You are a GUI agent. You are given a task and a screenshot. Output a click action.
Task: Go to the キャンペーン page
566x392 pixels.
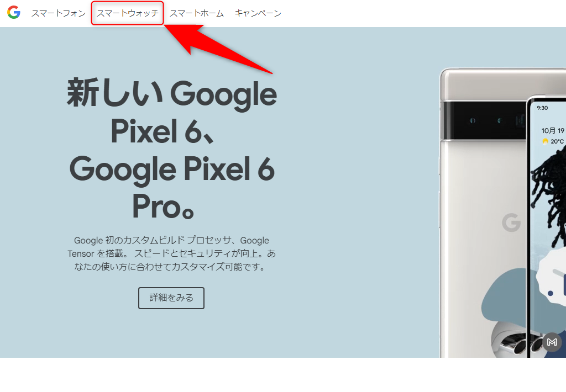[x=258, y=13]
